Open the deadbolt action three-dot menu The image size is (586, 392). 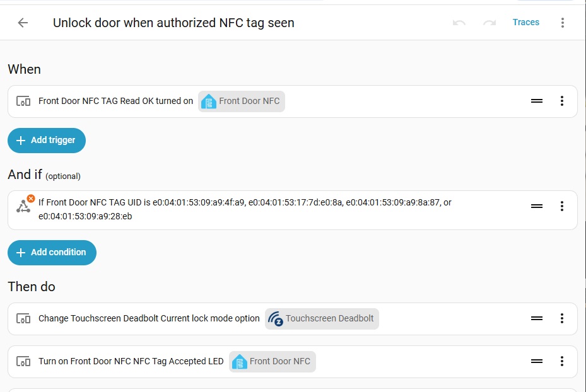(561, 318)
